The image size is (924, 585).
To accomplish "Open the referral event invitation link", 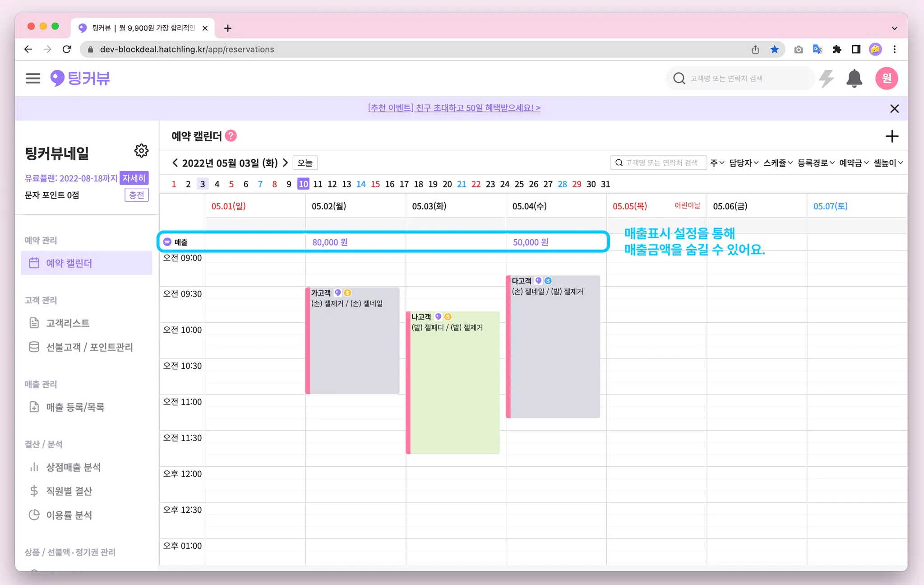I will (454, 108).
